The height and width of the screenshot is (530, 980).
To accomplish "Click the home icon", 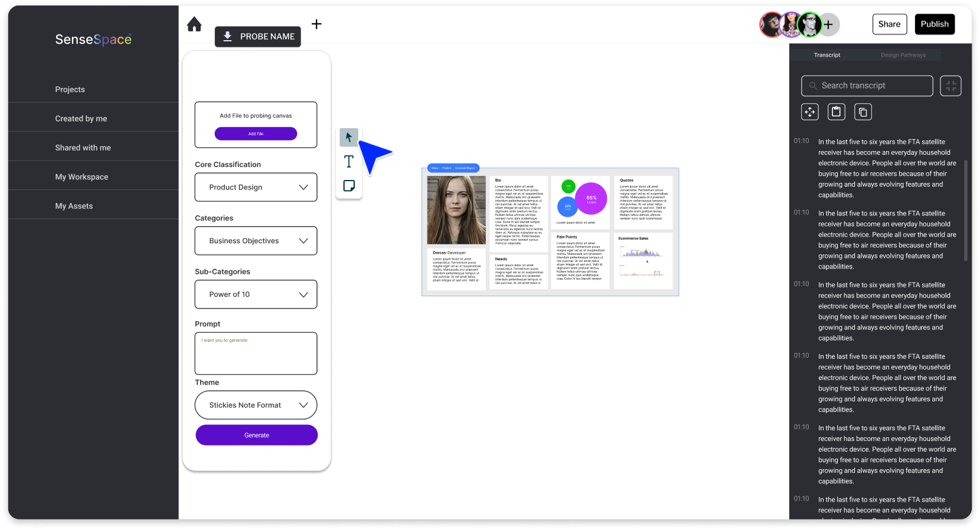I will 194,24.
